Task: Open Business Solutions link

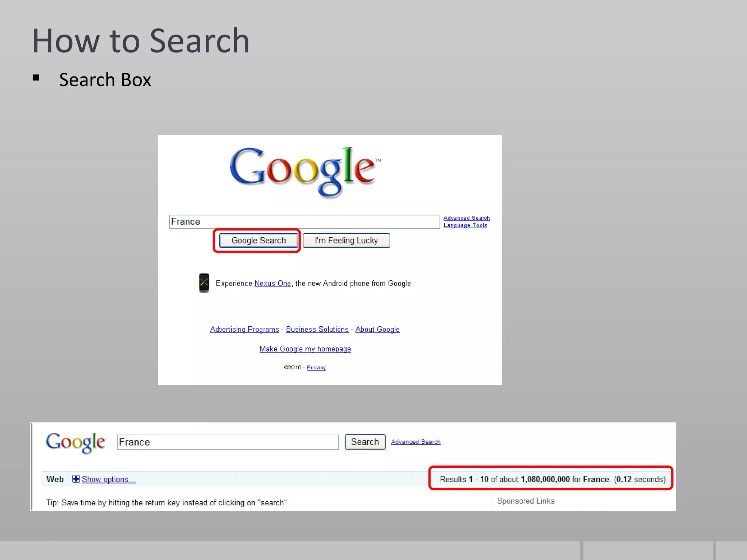Action: pyautogui.click(x=317, y=329)
